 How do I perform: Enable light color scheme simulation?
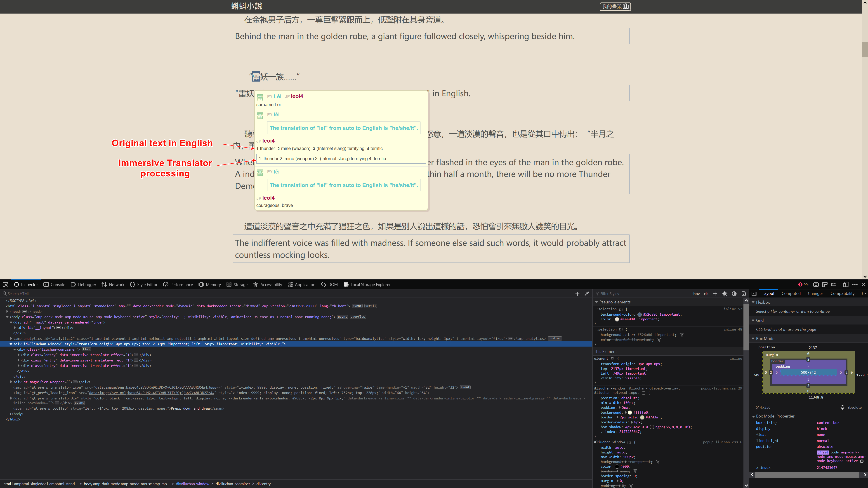[x=725, y=294]
